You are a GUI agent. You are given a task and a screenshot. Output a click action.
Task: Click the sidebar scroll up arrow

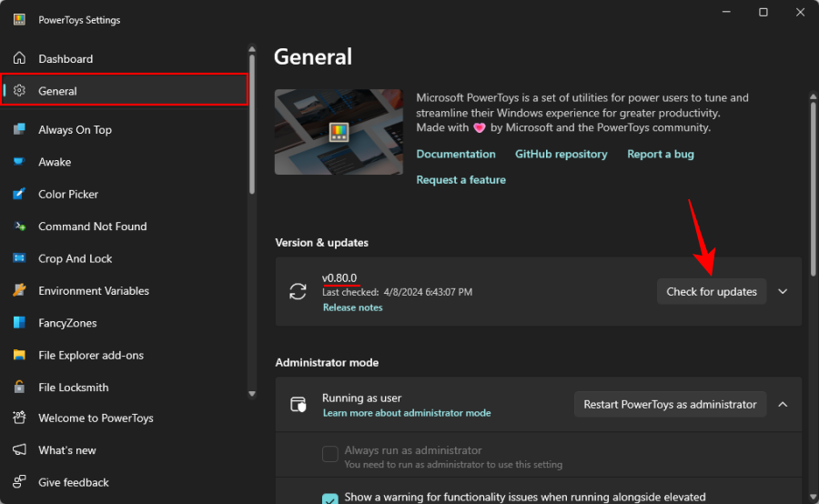tap(252, 49)
